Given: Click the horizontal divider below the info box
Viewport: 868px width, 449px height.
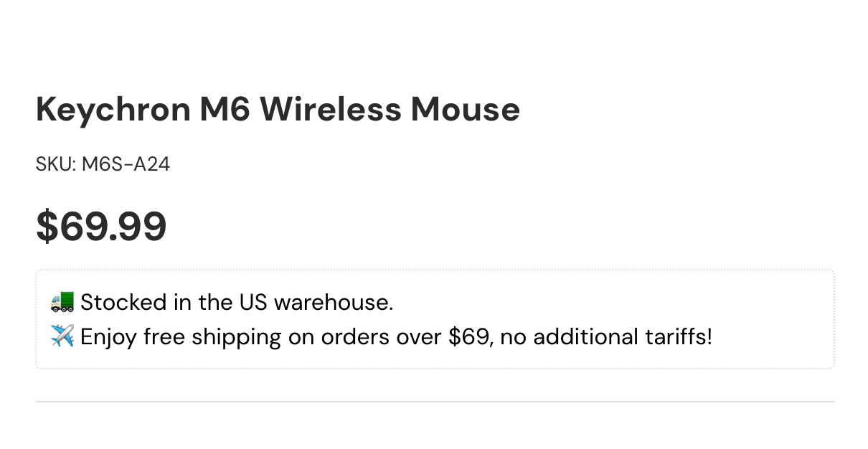Looking at the screenshot, I should 435,402.
